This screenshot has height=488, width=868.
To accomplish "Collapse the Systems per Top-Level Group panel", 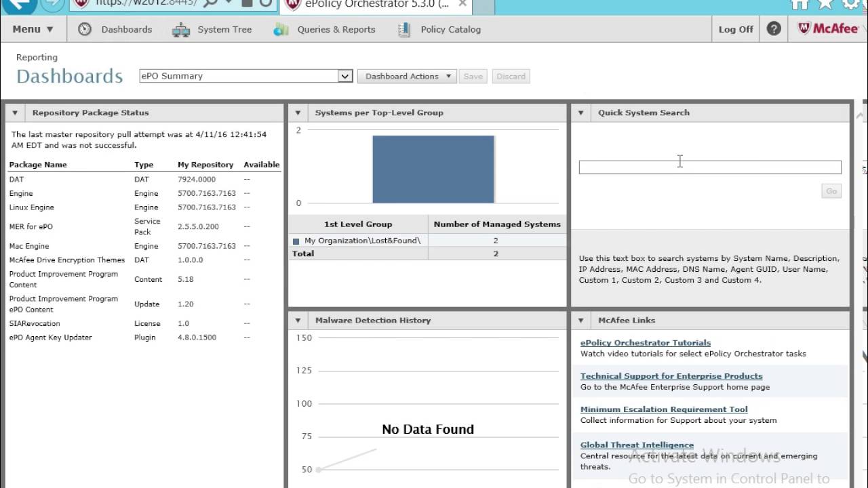I will (x=298, y=113).
